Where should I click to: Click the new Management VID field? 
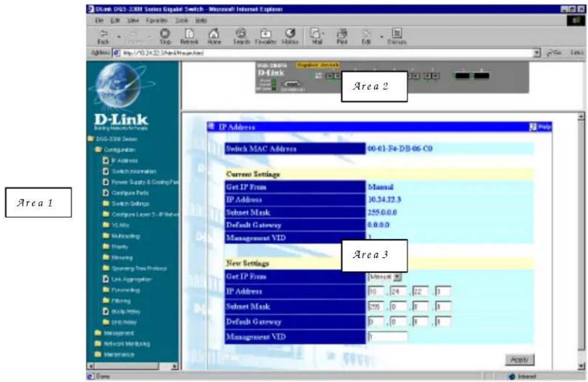pyautogui.click(x=388, y=337)
